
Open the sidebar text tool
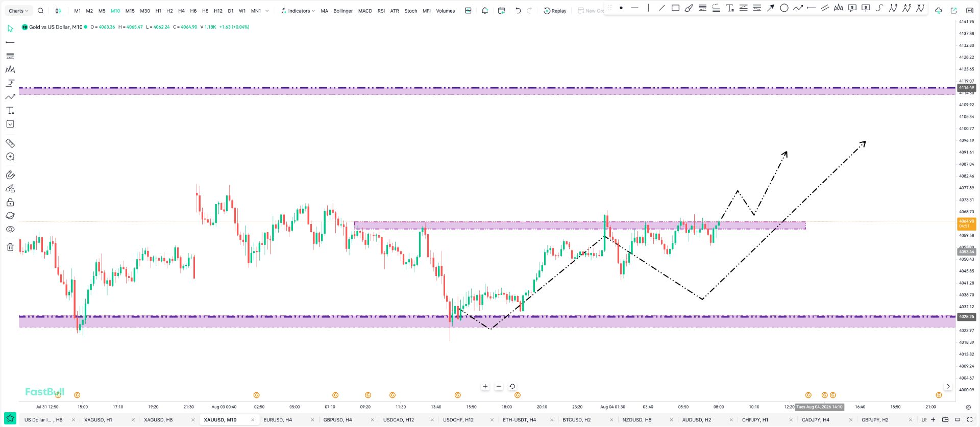pyautogui.click(x=10, y=111)
